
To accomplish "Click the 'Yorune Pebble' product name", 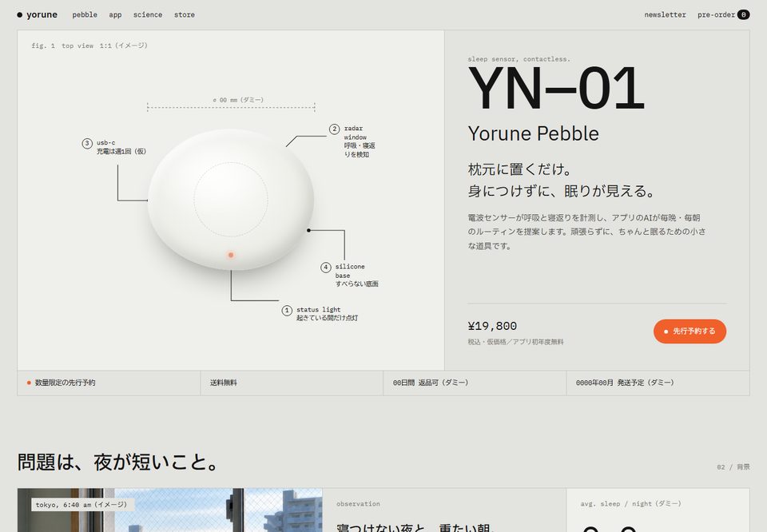I will click(533, 133).
